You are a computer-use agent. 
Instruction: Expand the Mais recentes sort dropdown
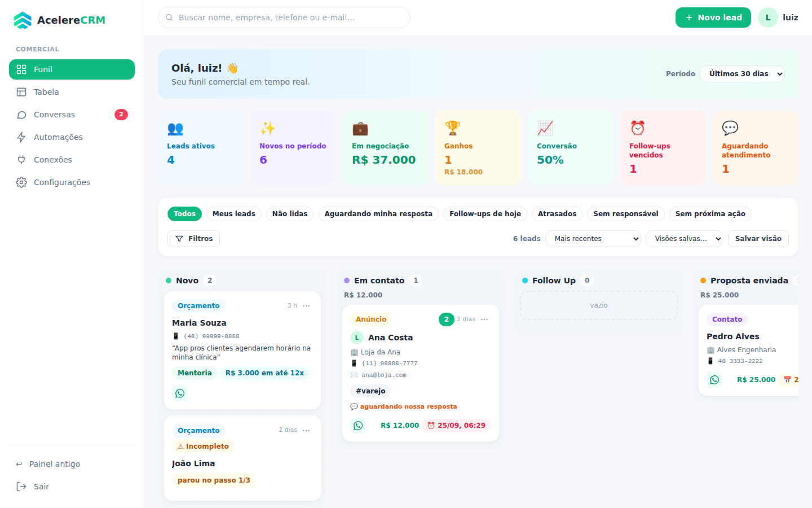pos(593,239)
